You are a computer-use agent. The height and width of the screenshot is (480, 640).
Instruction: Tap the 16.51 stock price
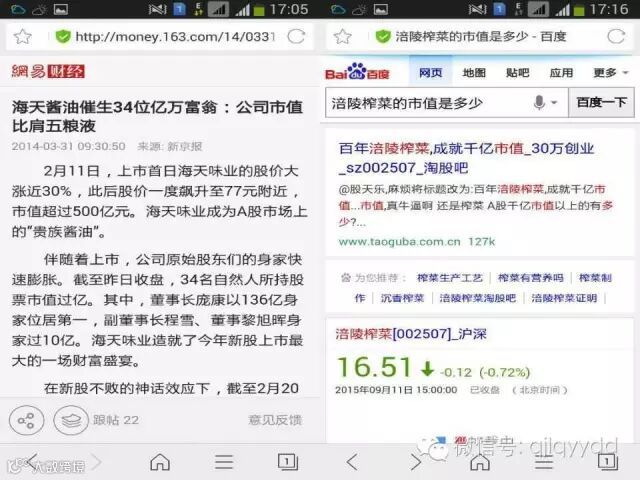point(374,367)
